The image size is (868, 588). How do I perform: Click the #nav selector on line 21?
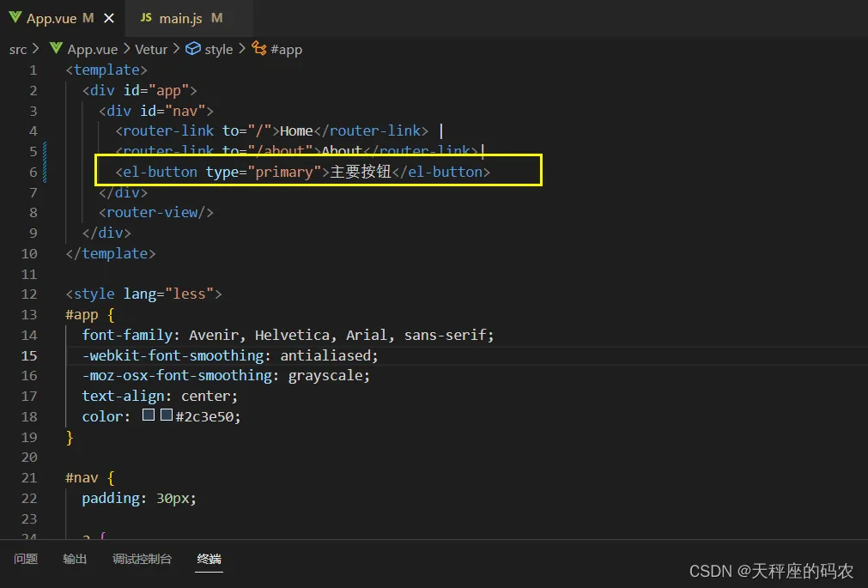pos(82,478)
